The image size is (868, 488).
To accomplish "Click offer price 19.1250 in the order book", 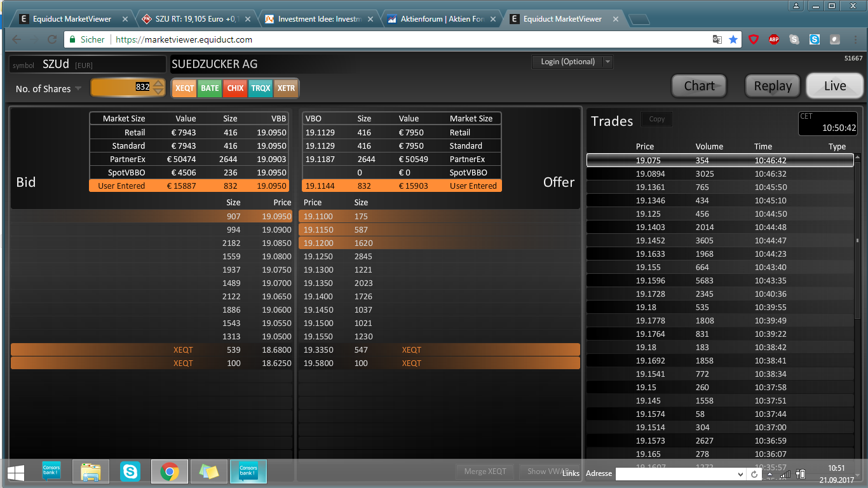I will click(319, 257).
